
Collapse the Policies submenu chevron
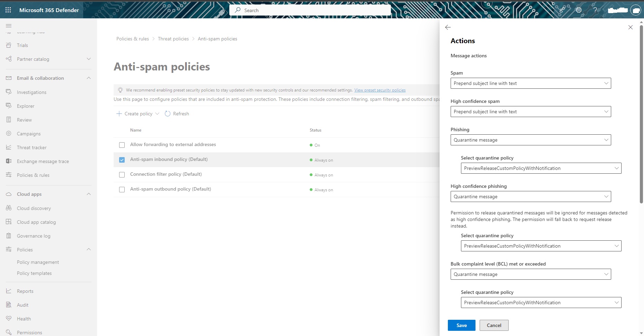click(x=89, y=249)
